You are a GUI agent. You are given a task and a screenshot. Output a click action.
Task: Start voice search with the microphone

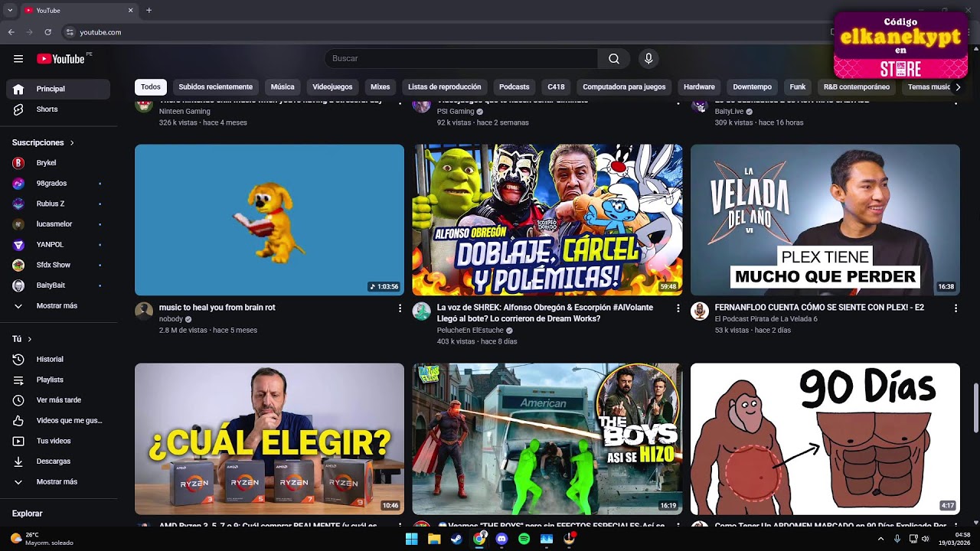648,59
